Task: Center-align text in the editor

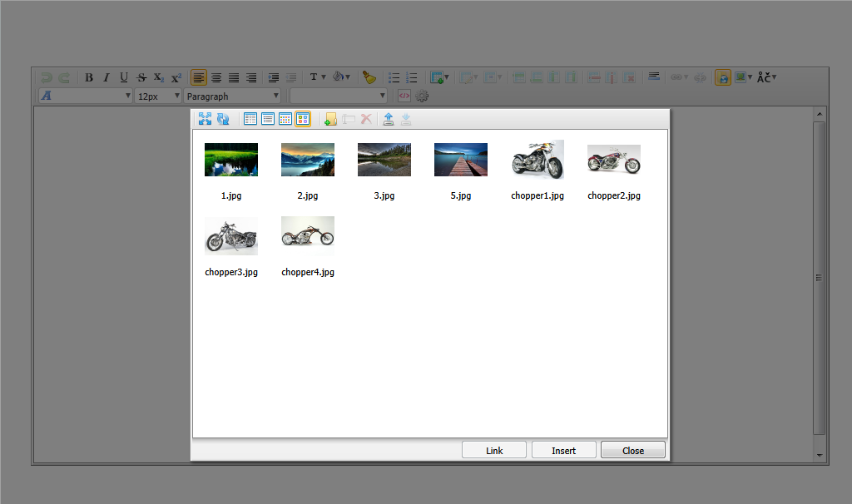Action: (216, 77)
